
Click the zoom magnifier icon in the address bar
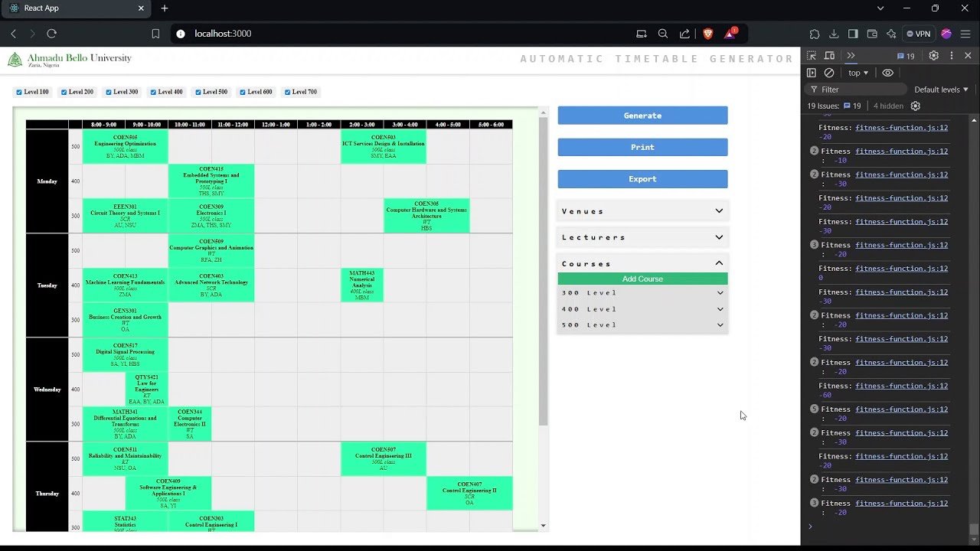(x=663, y=34)
